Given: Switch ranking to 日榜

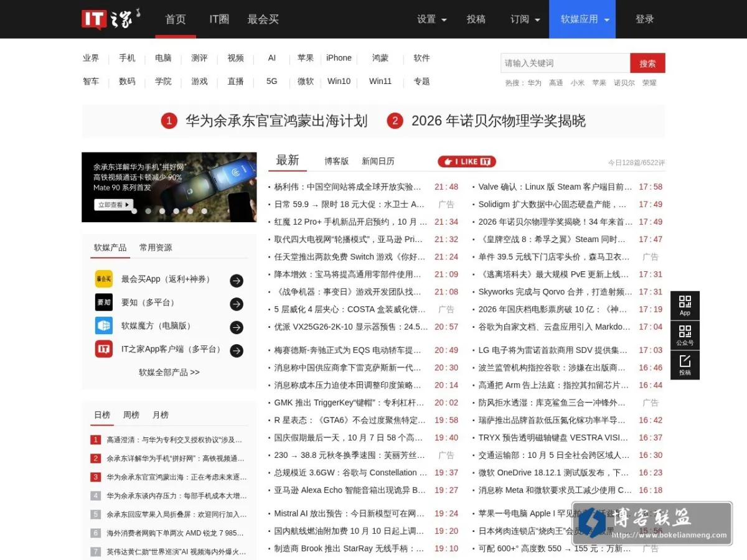Looking at the screenshot, I should click(102, 415).
